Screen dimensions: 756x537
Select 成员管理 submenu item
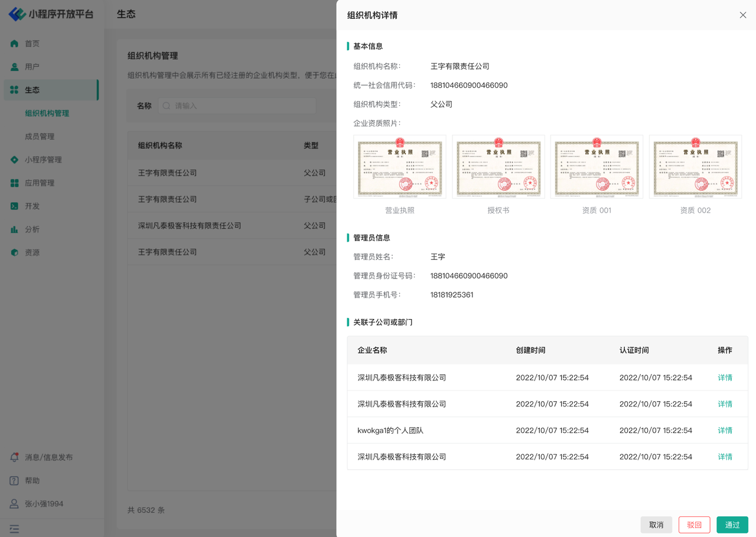[x=40, y=136]
